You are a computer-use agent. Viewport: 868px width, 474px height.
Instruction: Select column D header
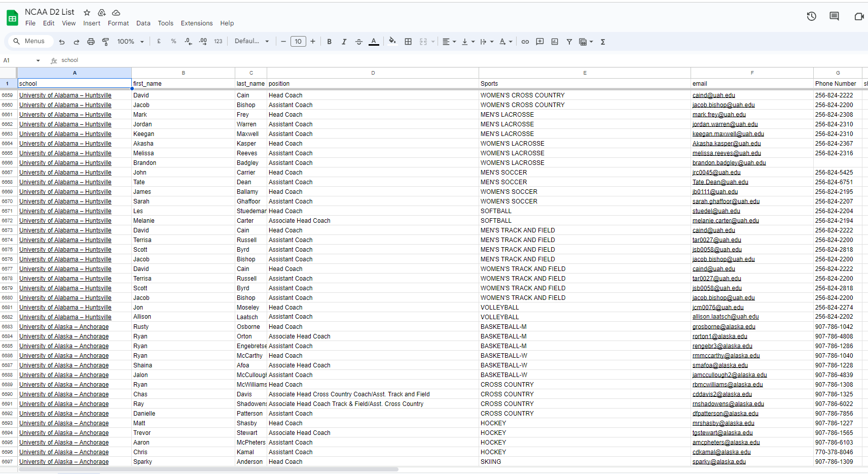point(373,73)
